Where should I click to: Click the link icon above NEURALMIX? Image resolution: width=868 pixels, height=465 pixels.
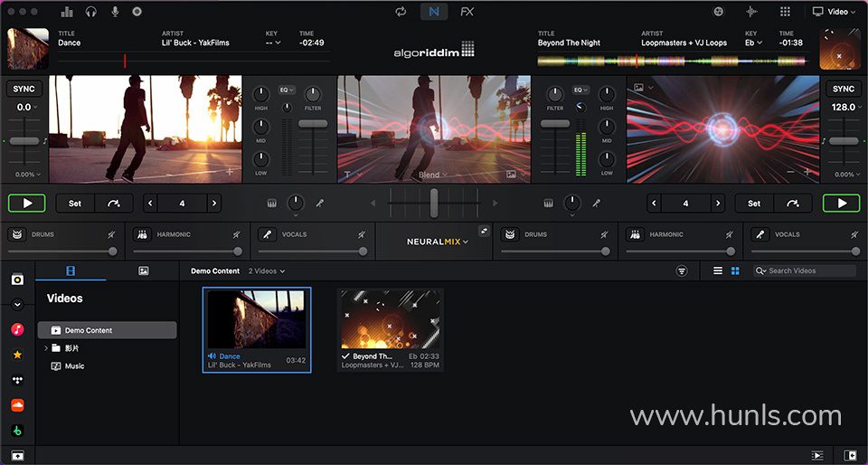(484, 231)
